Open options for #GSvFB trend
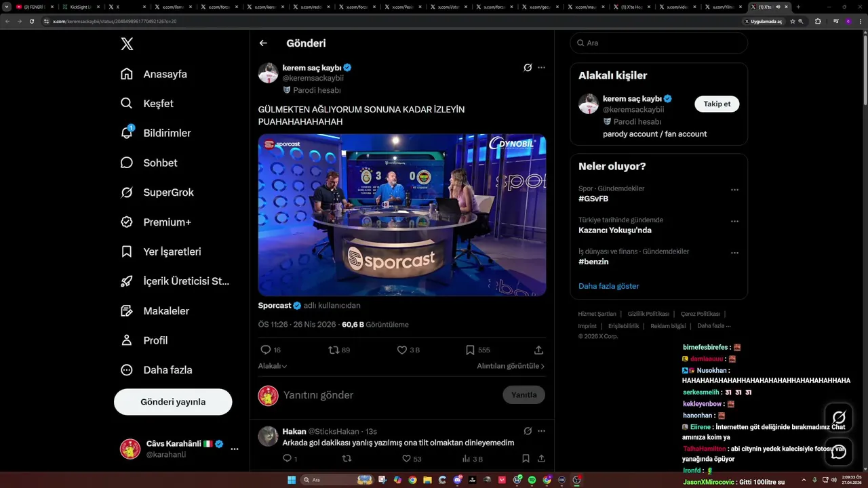The height and width of the screenshot is (488, 868). point(734,190)
